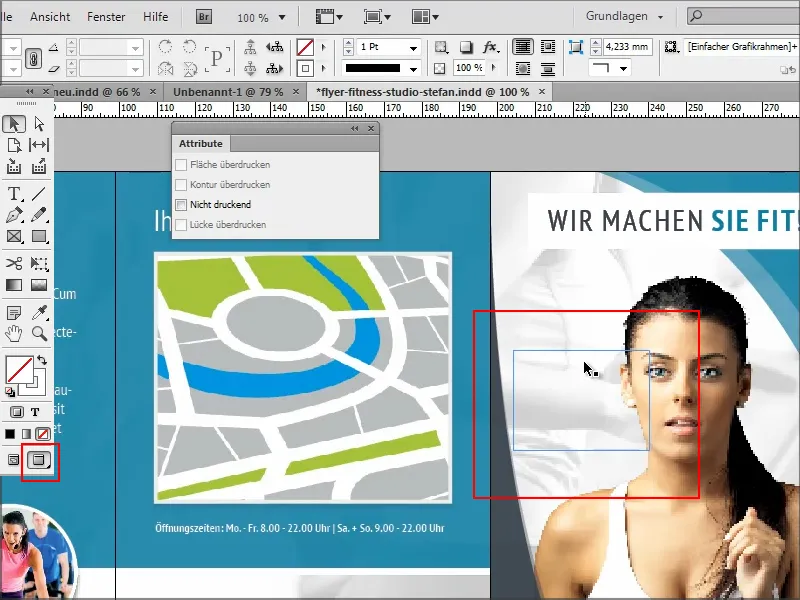Open the Ansicht menu
800x600 pixels.
(x=50, y=17)
